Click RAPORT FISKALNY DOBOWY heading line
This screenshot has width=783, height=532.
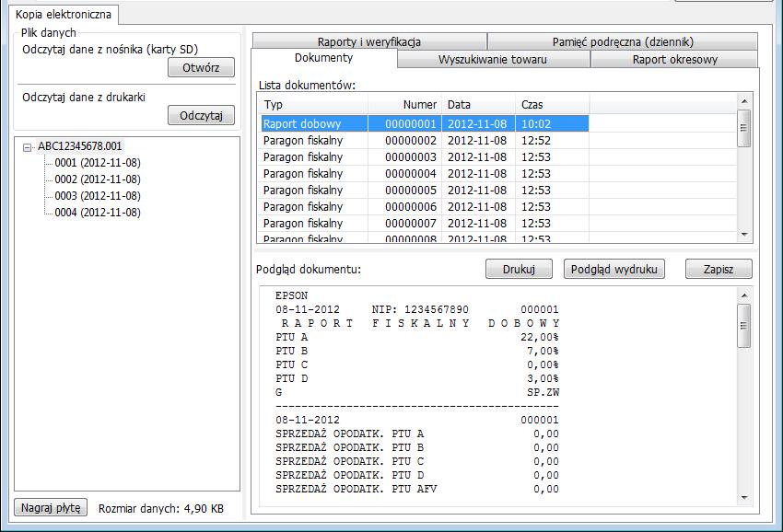click(x=420, y=323)
